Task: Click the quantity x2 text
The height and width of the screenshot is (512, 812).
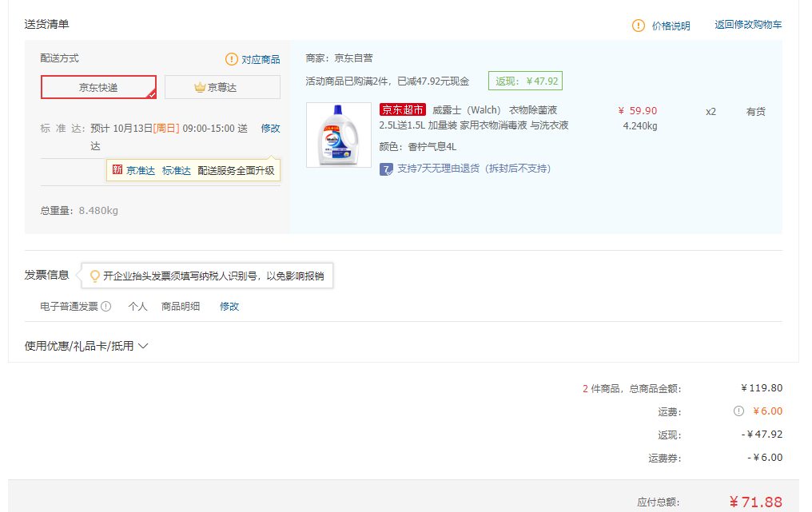Action: pos(711,111)
